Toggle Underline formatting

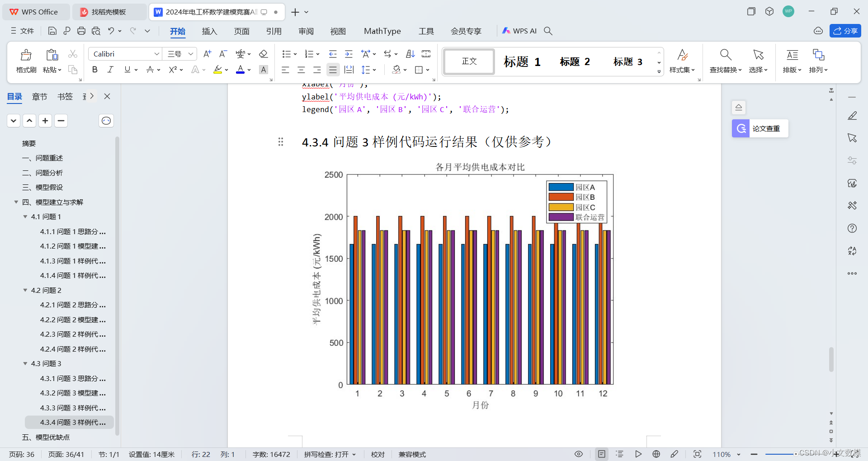coord(127,70)
